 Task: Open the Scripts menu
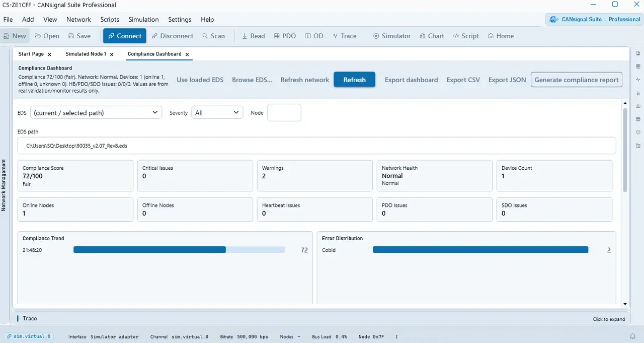[110, 19]
